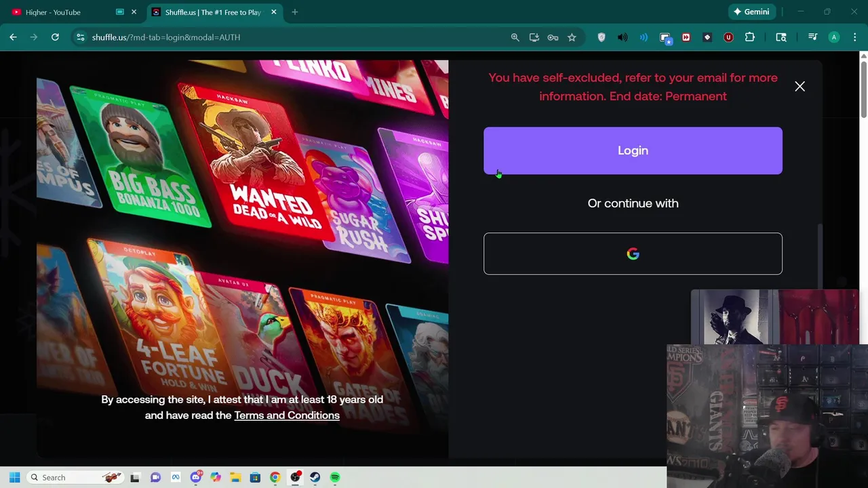This screenshot has height=488, width=868.
Task: Select the Shuffle.us browser tab
Action: (x=213, y=12)
